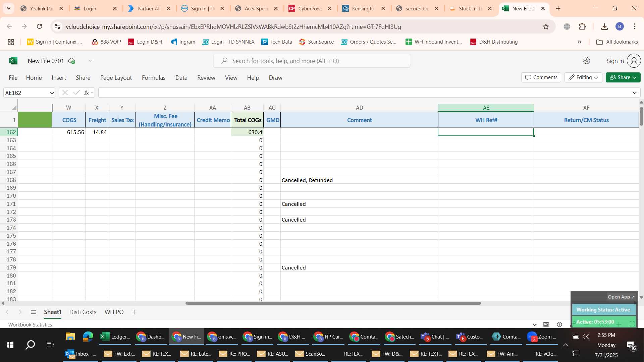The width and height of the screenshot is (644, 362).
Task: Bookmark this page with the star icon
Action: point(546,26)
